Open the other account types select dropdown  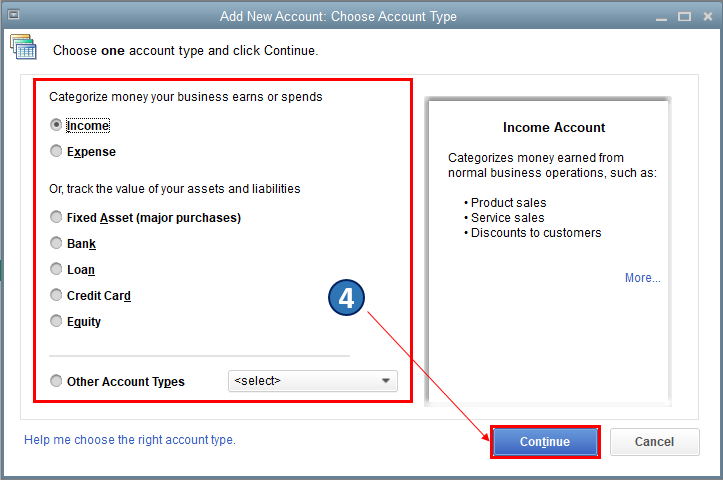pos(312,381)
